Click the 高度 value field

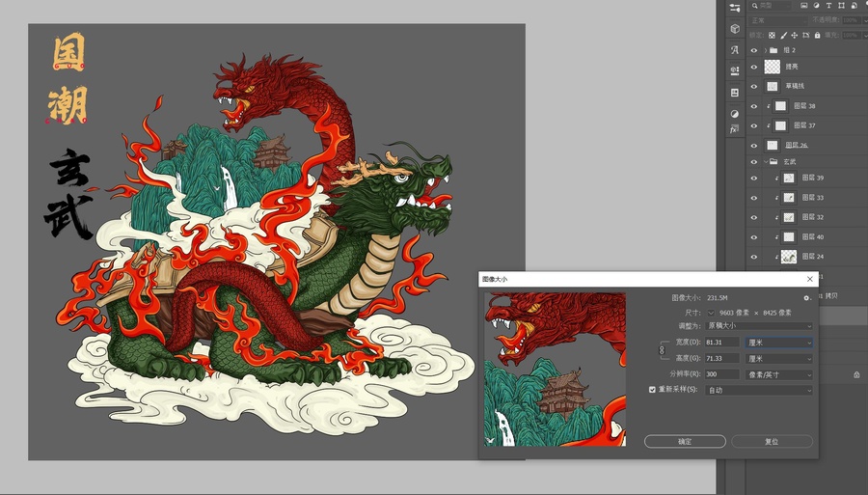coord(722,359)
